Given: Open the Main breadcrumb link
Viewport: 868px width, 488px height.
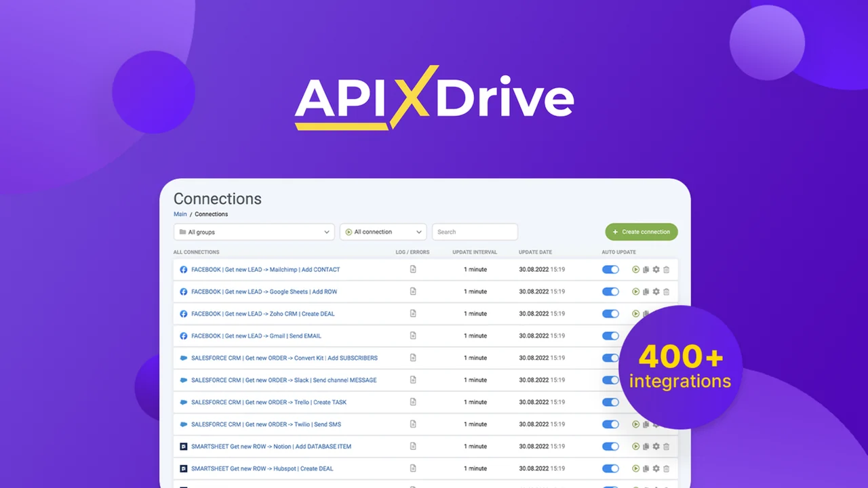Looking at the screenshot, I should click(x=180, y=213).
